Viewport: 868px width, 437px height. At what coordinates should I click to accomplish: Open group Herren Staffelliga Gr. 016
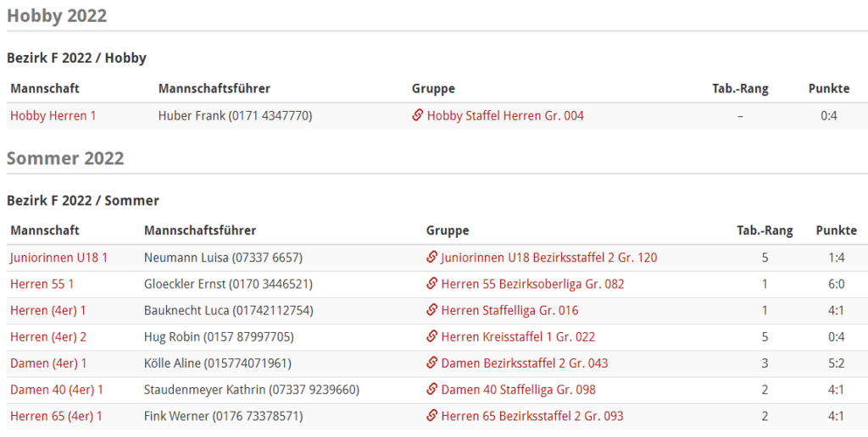coord(509,310)
